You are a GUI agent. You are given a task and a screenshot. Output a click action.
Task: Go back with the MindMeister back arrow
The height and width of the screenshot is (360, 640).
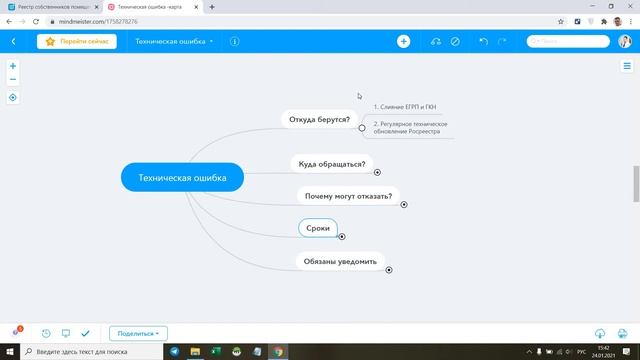pyautogui.click(x=13, y=41)
